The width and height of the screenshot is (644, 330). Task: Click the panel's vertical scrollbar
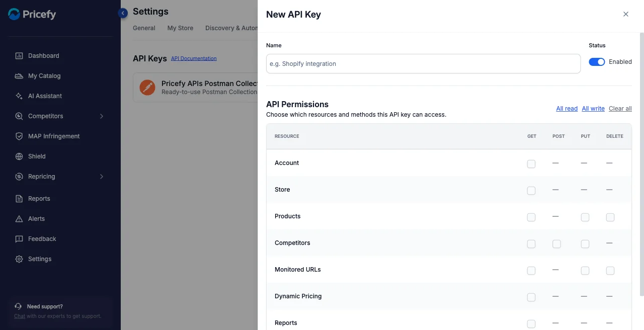pyautogui.click(x=641, y=163)
